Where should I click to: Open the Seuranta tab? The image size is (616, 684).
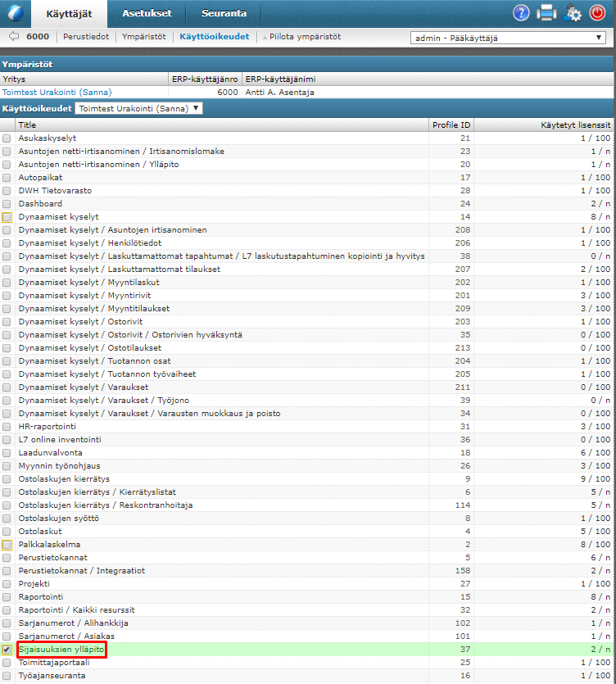point(224,14)
